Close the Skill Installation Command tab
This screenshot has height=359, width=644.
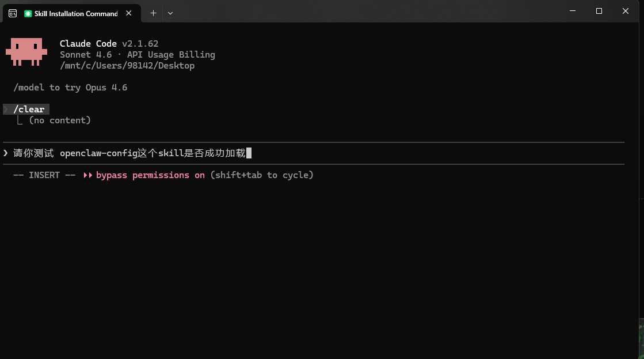point(129,13)
